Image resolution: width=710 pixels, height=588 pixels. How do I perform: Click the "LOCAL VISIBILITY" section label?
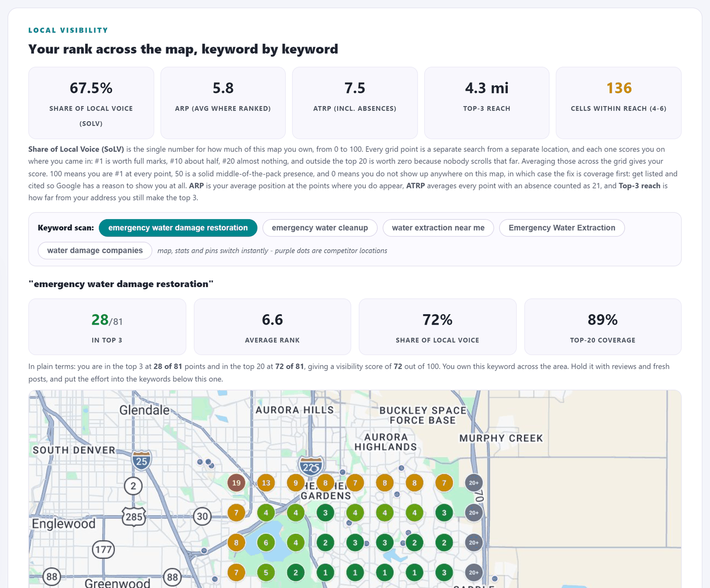pyautogui.click(x=68, y=30)
